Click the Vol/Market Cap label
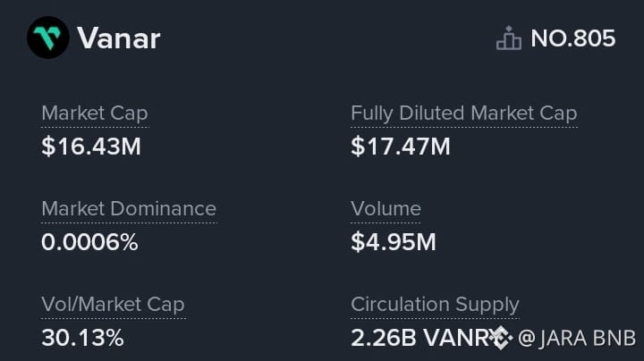The image size is (644, 361). click(x=113, y=305)
